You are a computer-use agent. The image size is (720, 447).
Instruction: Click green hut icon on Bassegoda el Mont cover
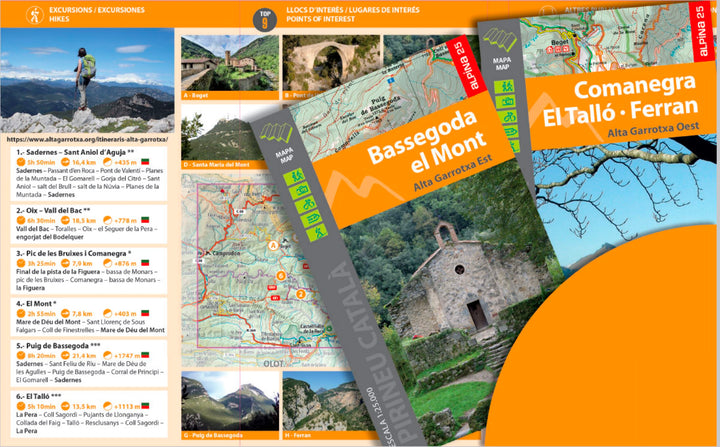[300, 190]
